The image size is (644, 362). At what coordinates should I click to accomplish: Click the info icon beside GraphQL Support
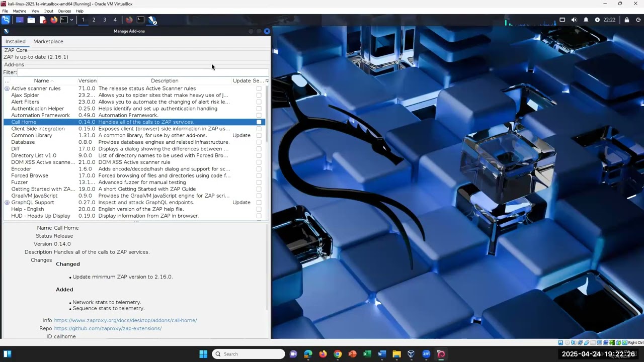[7, 203]
